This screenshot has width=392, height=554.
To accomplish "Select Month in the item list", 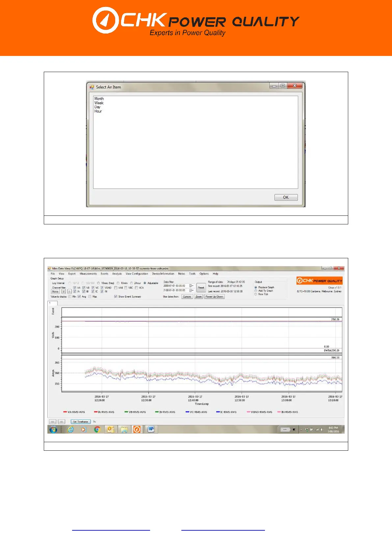I will 99,99.
